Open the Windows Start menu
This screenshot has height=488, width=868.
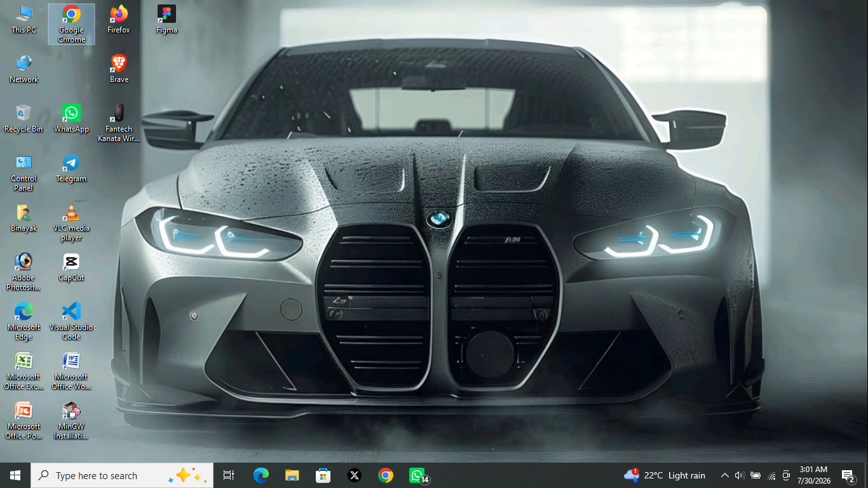pos(15,475)
